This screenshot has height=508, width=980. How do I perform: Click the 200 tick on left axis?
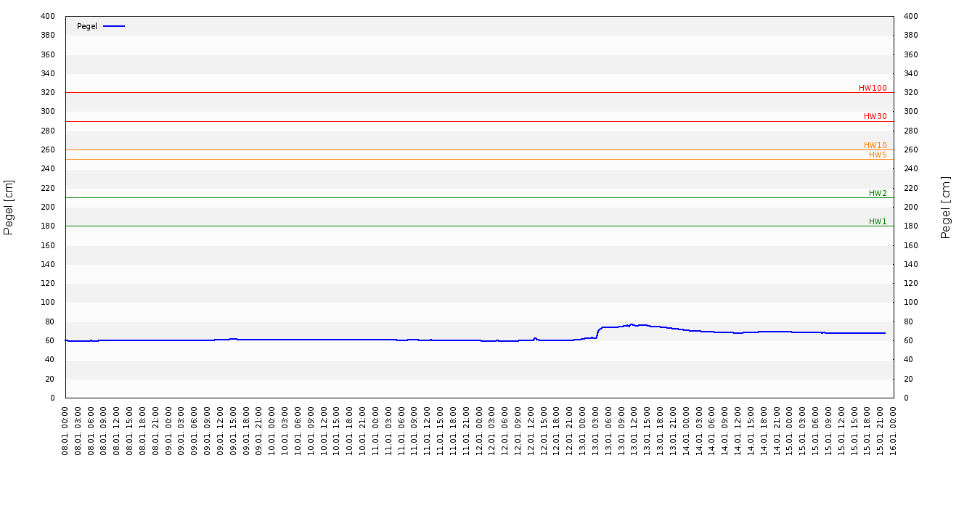pos(47,207)
